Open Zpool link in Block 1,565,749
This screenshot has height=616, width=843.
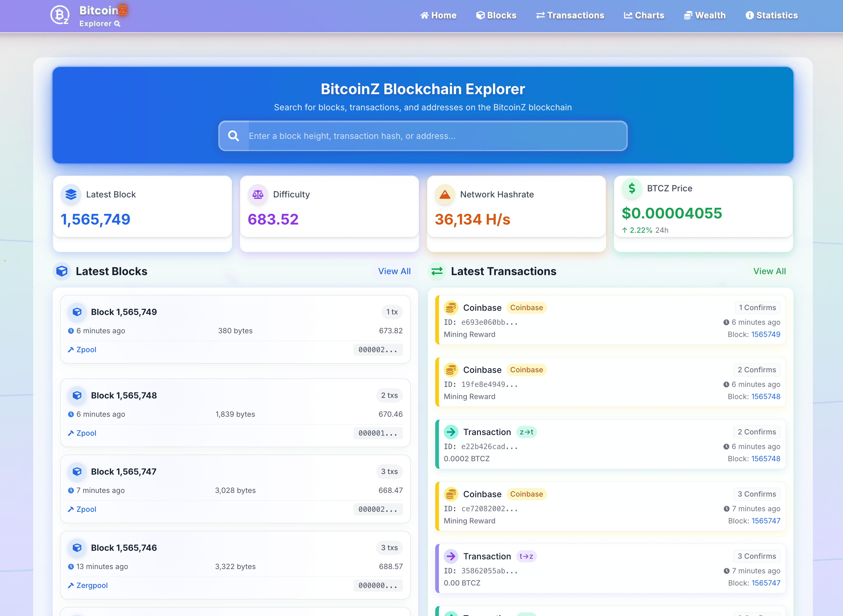coord(86,349)
